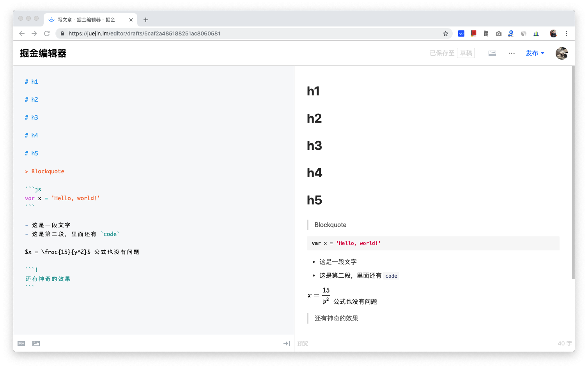Click the red book extension icon
588x368 pixels.
[474, 33]
